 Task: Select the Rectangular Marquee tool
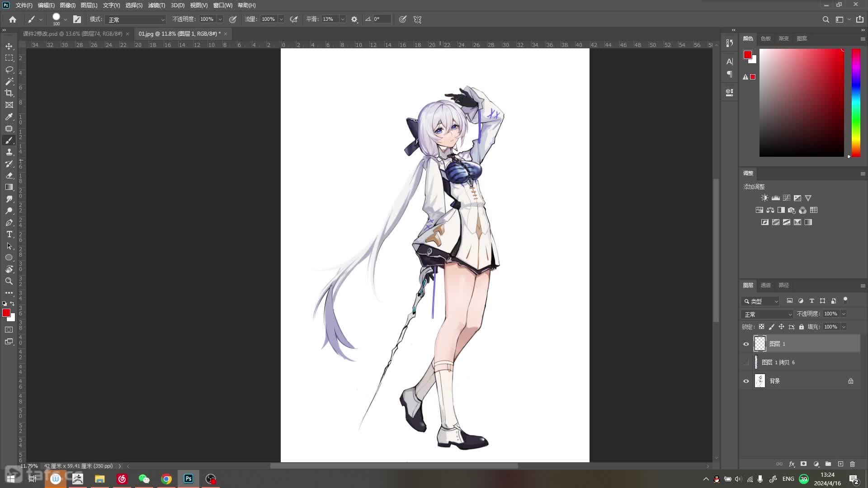9,58
